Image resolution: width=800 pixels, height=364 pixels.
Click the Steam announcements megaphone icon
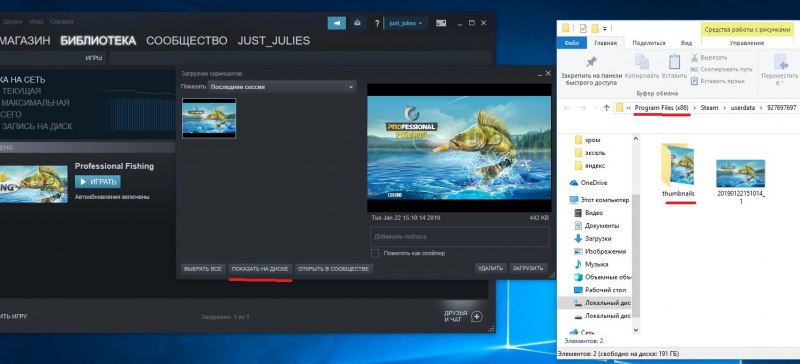click(x=336, y=23)
